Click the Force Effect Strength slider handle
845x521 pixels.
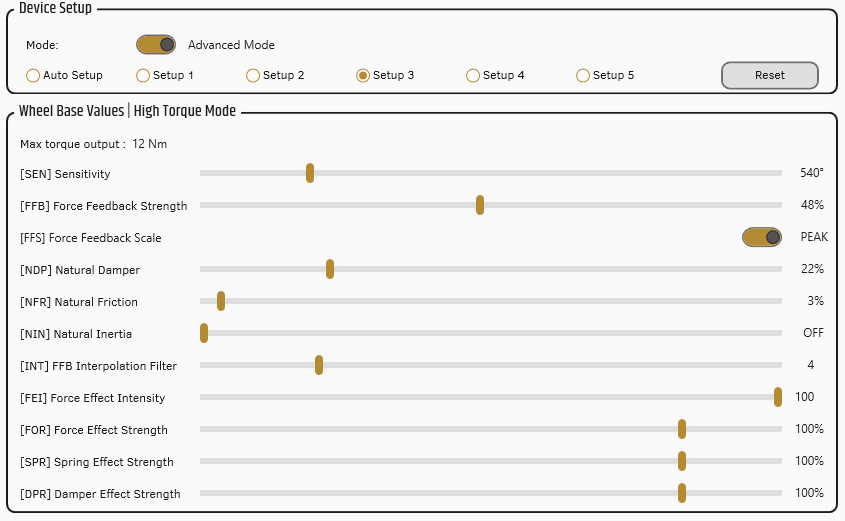pyautogui.click(x=682, y=429)
